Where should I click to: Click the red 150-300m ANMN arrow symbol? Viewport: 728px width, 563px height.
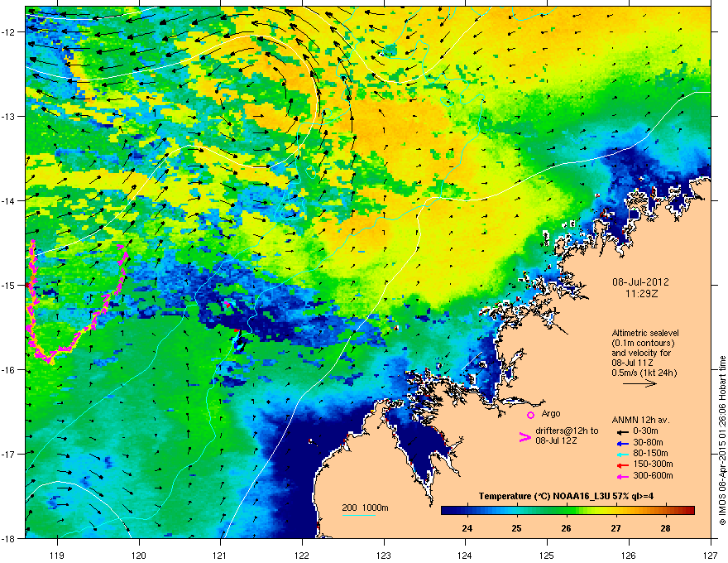[x=622, y=465]
